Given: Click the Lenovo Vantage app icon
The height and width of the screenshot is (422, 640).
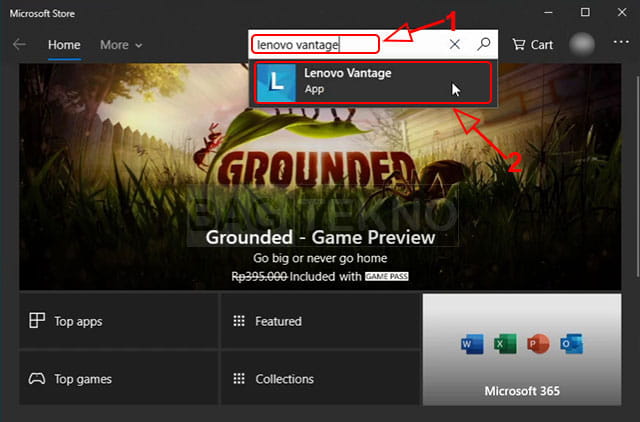Looking at the screenshot, I should point(276,82).
